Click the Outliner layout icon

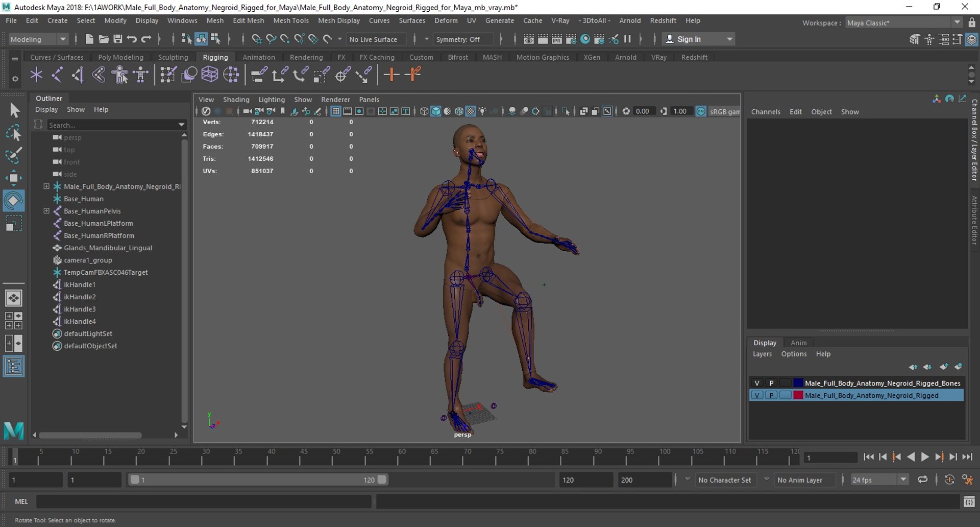[x=14, y=366]
